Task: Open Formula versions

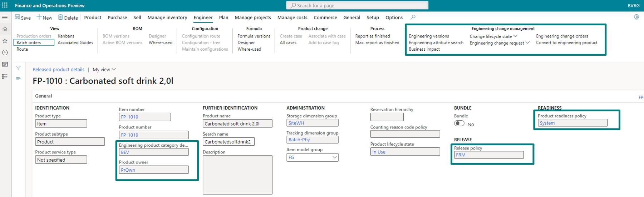Action: tap(254, 36)
